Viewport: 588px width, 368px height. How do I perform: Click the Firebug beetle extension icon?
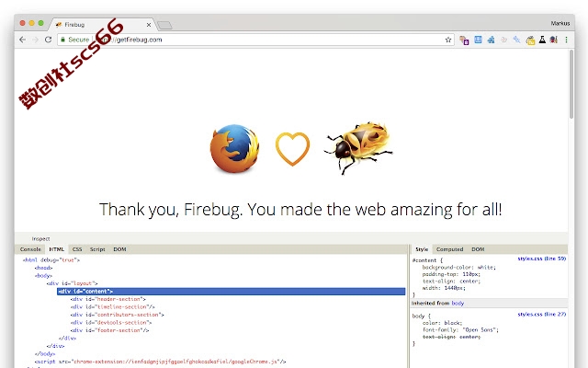pos(553,40)
